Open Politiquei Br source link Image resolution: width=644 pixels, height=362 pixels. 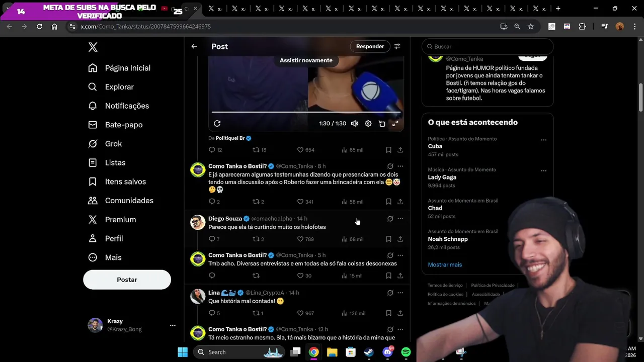(230, 138)
